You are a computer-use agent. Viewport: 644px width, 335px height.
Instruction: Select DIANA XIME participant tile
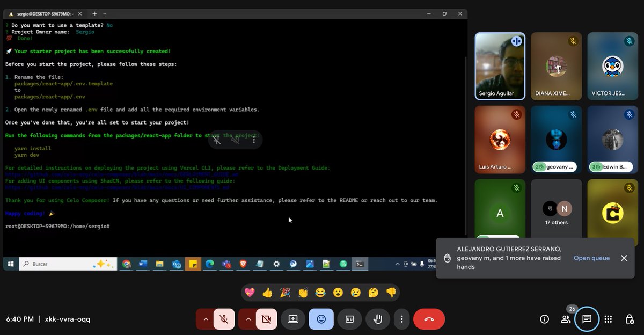click(x=557, y=66)
